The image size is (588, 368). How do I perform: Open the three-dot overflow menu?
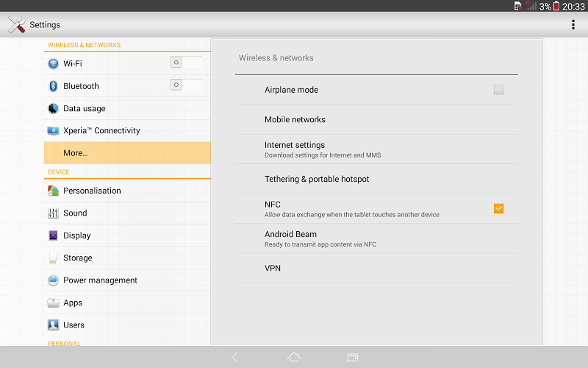pyautogui.click(x=573, y=24)
